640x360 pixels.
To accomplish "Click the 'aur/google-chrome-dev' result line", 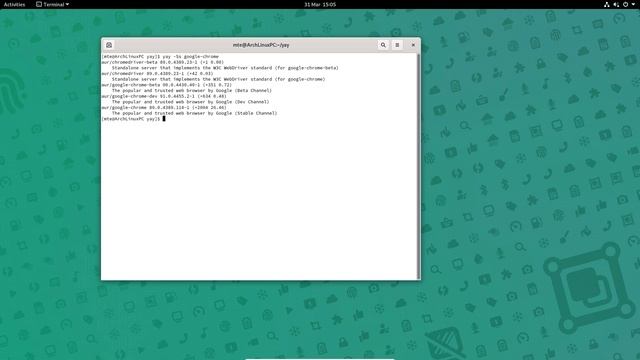I will pyautogui.click(x=164, y=96).
